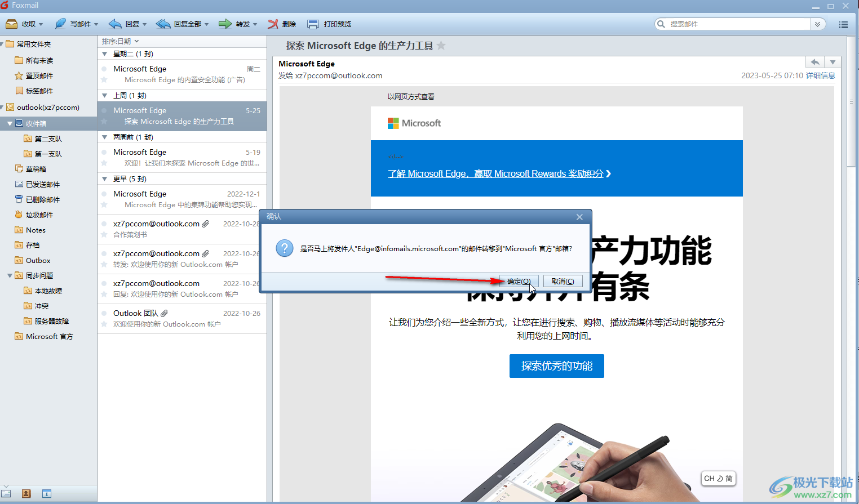
Task: Select the 第一支队 subfolder
Action: click(48, 154)
